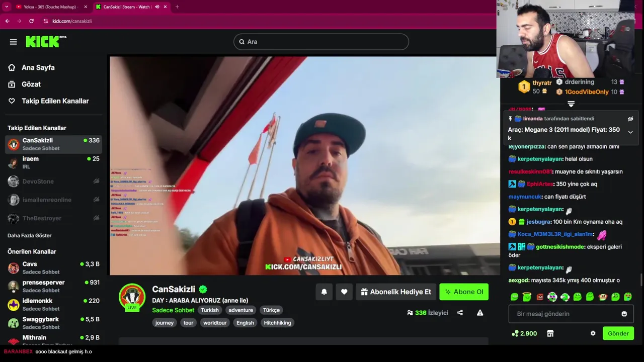The height and width of the screenshot is (362, 644).
Task: Open recommended channel Swaggybark
Action: click(54, 323)
